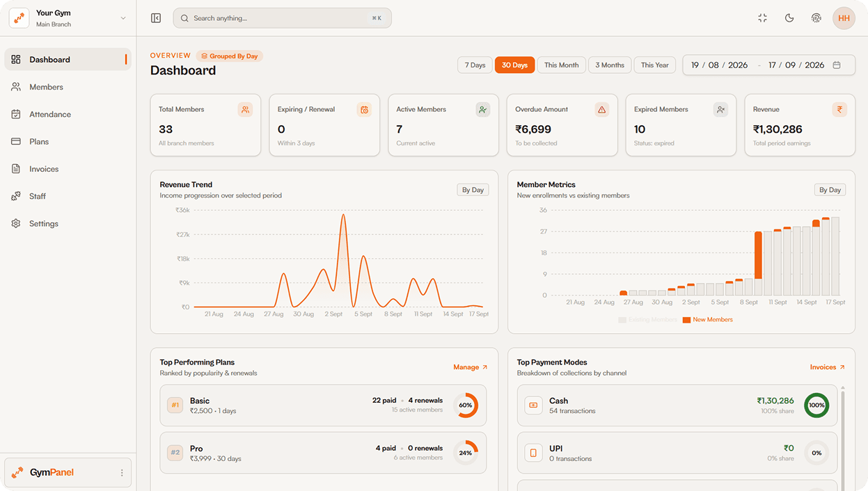Click the Expiring / Renewal calendar icon
The image size is (868, 491).
364,110
